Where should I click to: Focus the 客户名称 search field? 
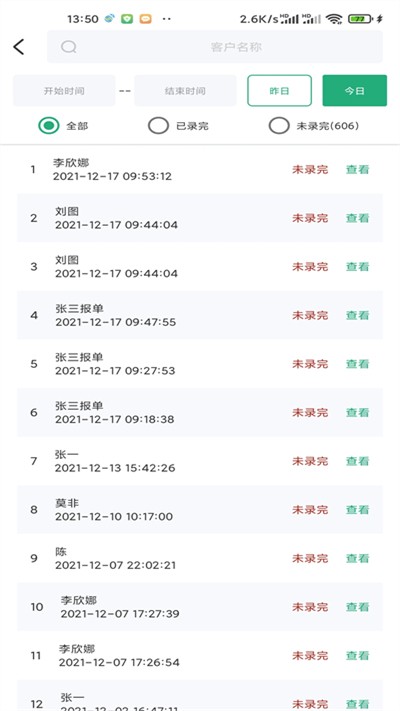pos(215,47)
